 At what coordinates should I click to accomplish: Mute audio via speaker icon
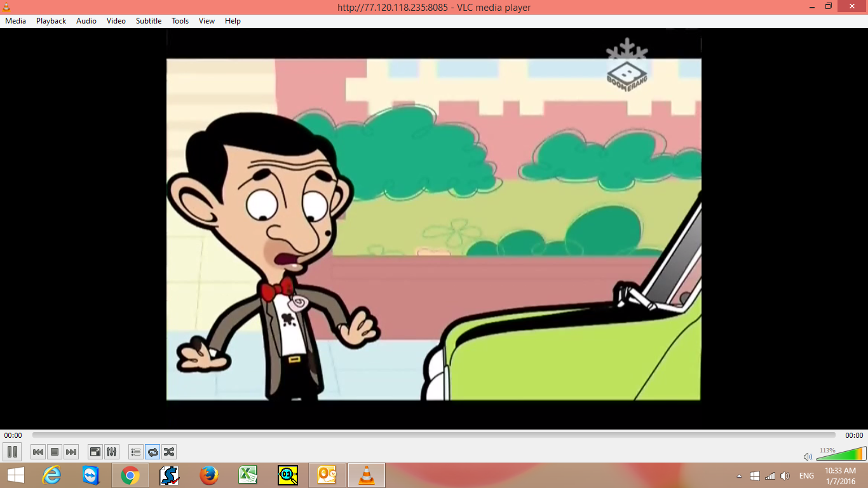(808, 456)
